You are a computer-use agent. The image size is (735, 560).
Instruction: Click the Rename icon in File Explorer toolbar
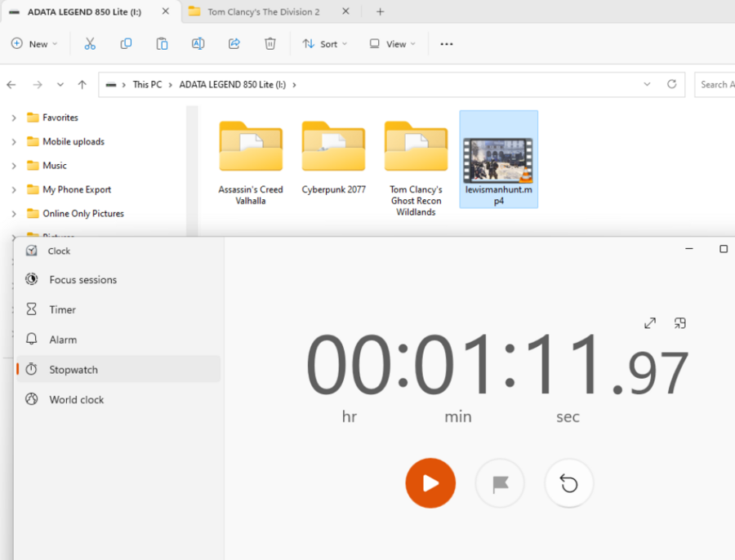click(198, 44)
